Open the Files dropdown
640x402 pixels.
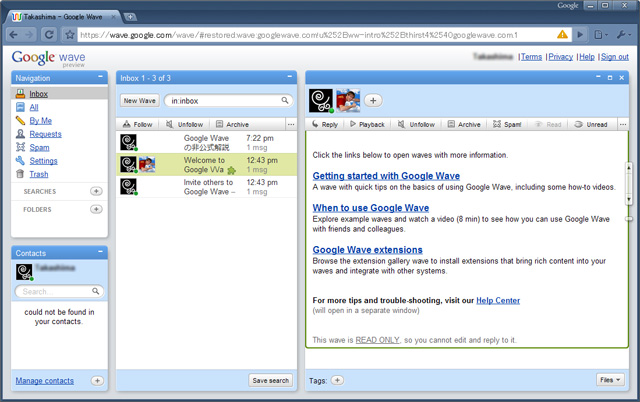(x=610, y=380)
